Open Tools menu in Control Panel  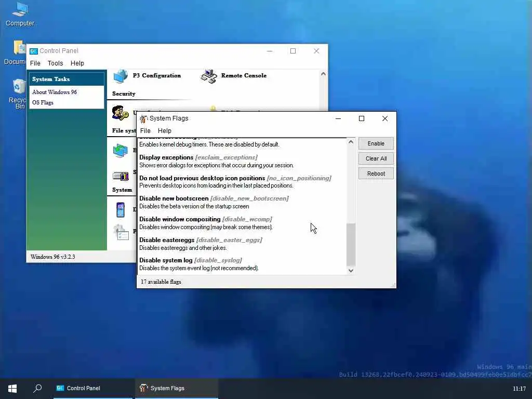tap(55, 63)
